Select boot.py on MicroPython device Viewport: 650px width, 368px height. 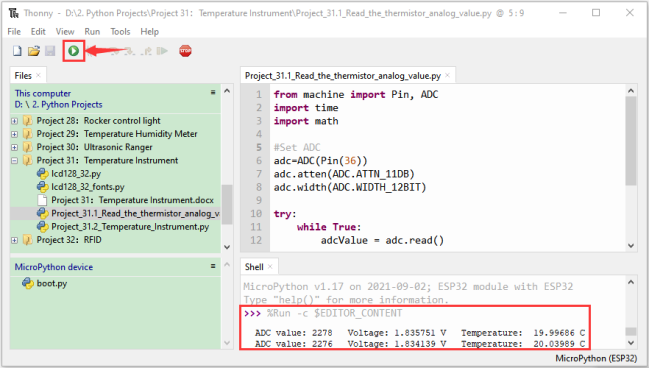(52, 283)
